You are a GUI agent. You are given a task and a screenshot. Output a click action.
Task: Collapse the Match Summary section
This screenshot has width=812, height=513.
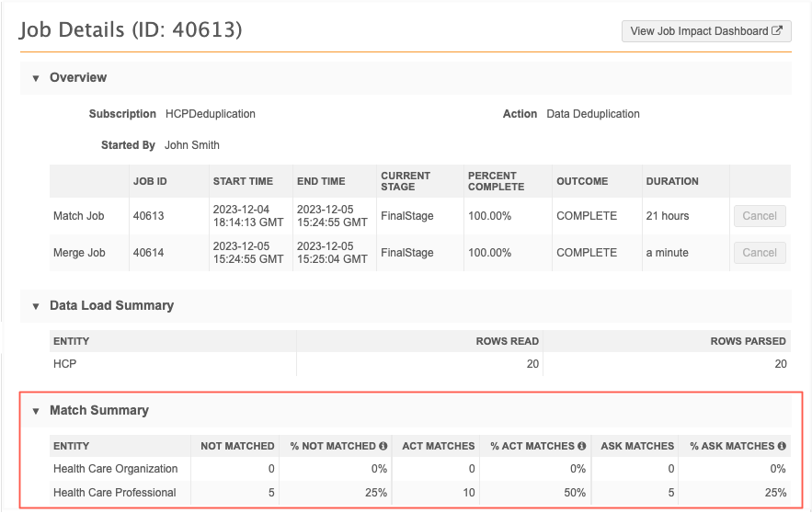point(36,411)
